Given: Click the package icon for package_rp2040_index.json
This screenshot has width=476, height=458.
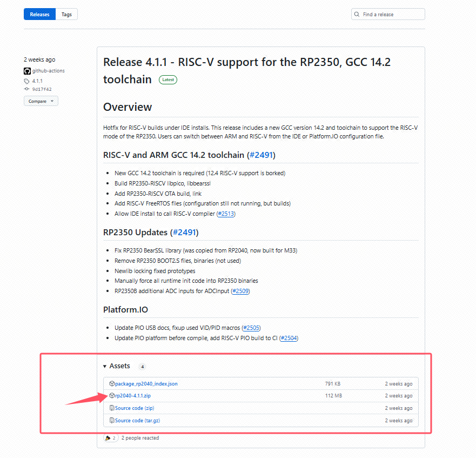Looking at the screenshot, I should [x=112, y=384].
